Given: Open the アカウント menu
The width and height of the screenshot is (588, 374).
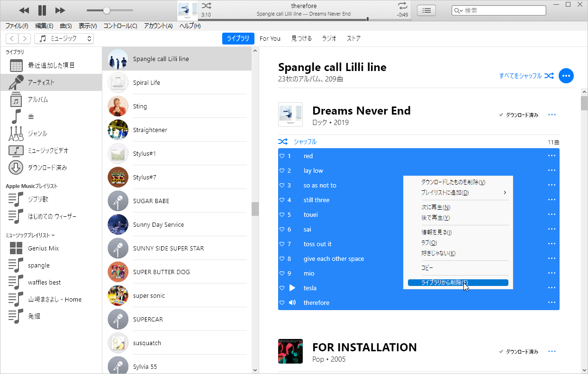Looking at the screenshot, I should click(158, 26).
